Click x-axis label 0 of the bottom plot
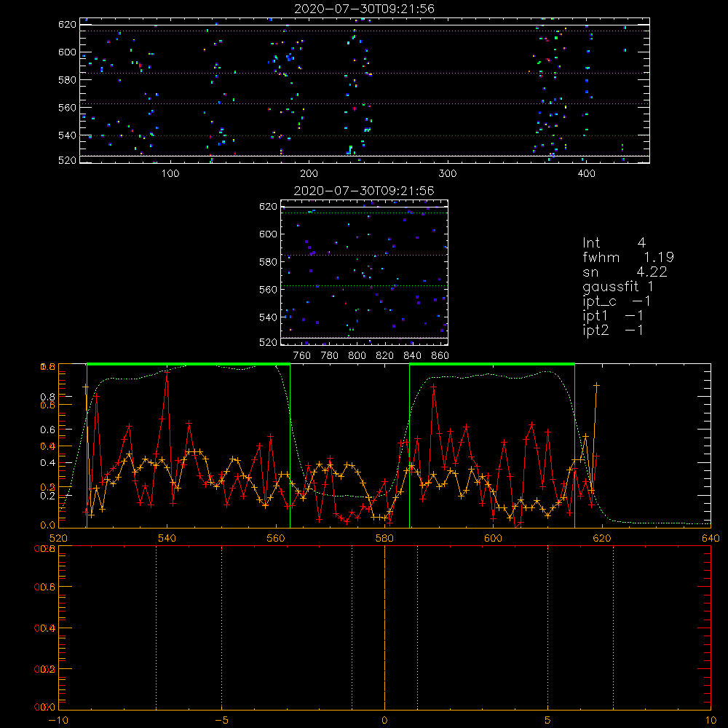728x728 pixels. [384, 721]
